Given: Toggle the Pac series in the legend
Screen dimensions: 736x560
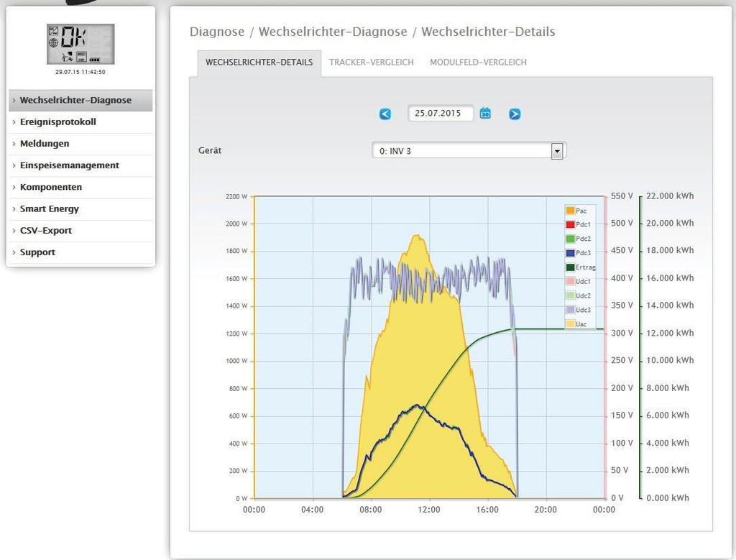Looking at the screenshot, I should 576,211.
